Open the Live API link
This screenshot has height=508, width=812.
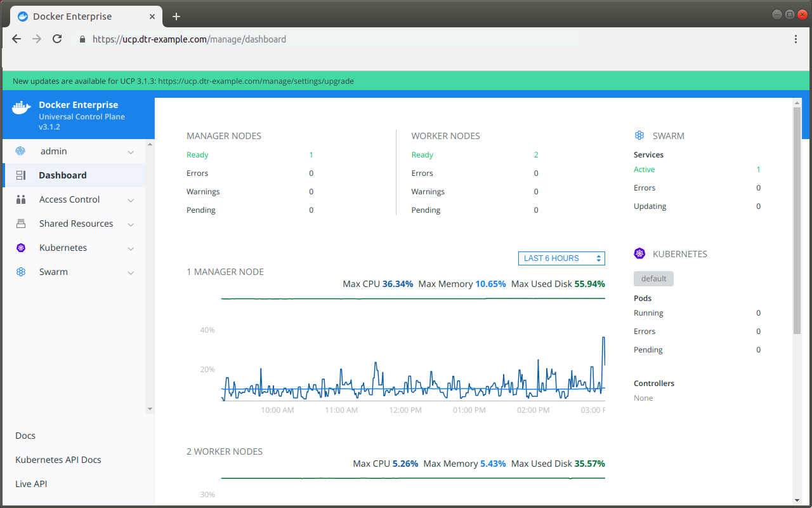tap(31, 484)
